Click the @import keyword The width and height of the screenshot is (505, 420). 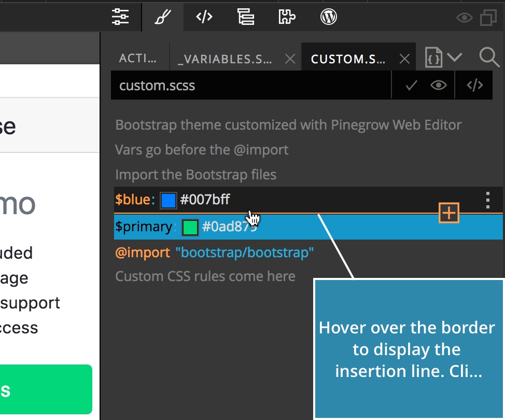[143, 253]
